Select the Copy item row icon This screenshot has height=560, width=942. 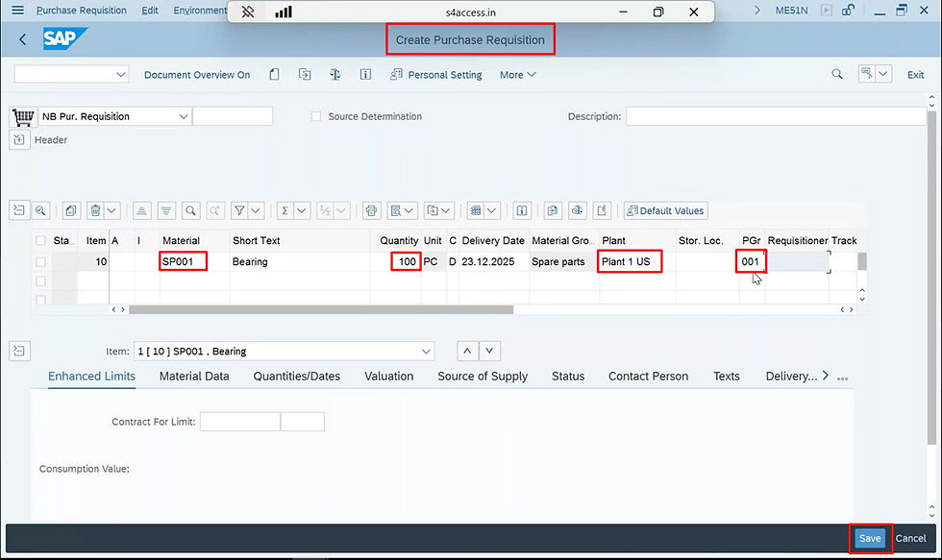click(x=70, y=210)
